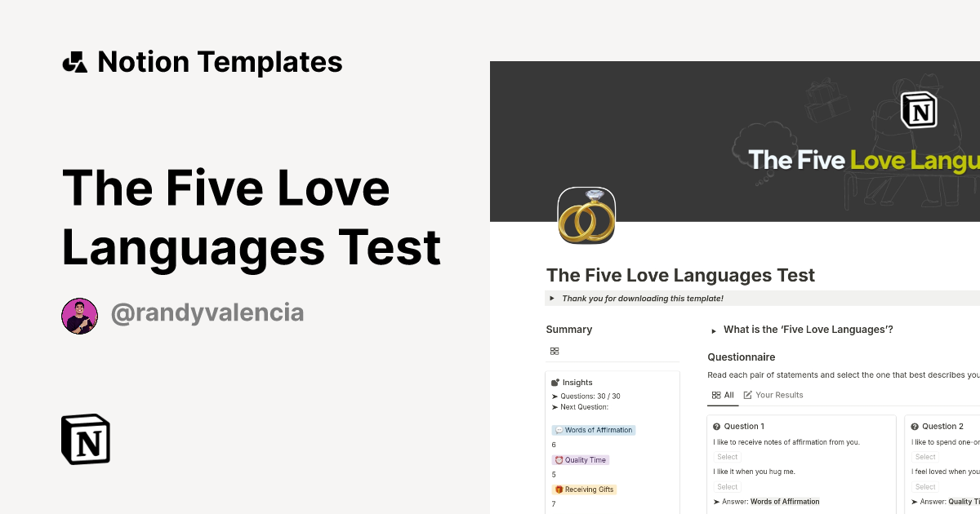Screen dimensions: 980x514
Task: Click the Notion logo inside the banner image
Action: [920, 109]
